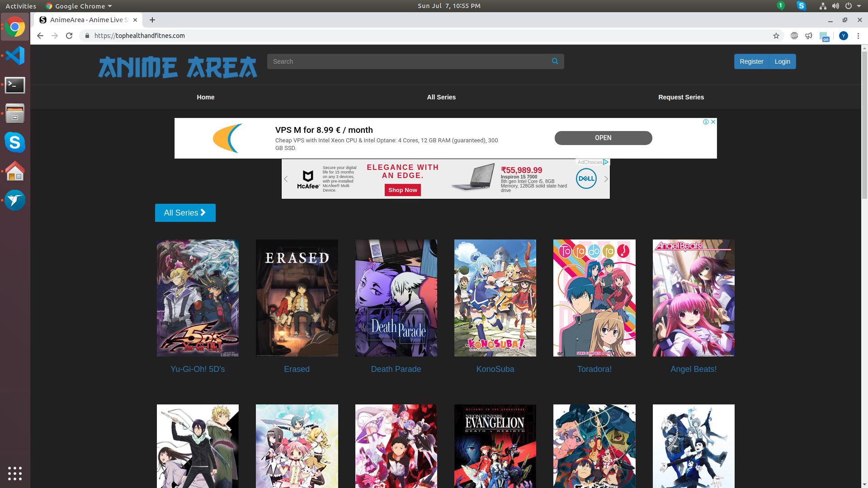
Task: Open the system power menu arrow
Action: pyautogui.click(x=859, y=6)
